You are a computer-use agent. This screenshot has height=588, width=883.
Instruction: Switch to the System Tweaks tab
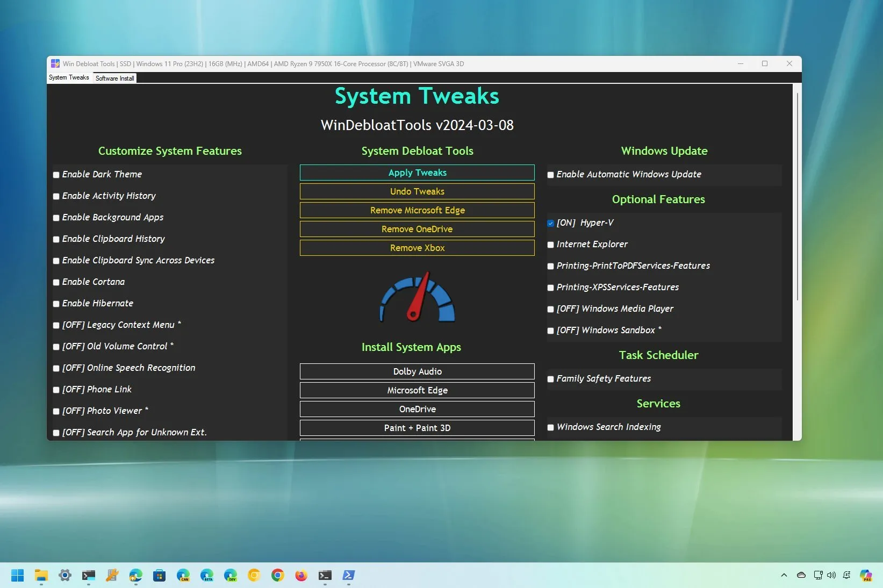click(69, 77)
